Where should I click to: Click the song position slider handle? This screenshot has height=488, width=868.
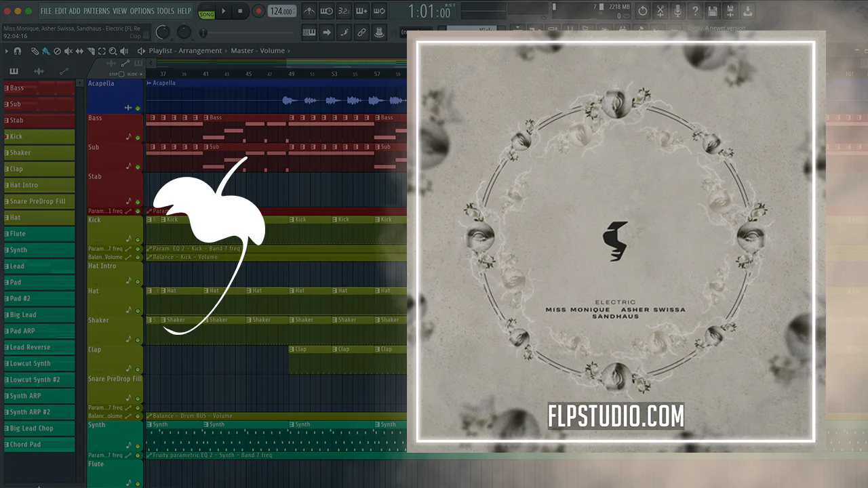pos(202,33)
